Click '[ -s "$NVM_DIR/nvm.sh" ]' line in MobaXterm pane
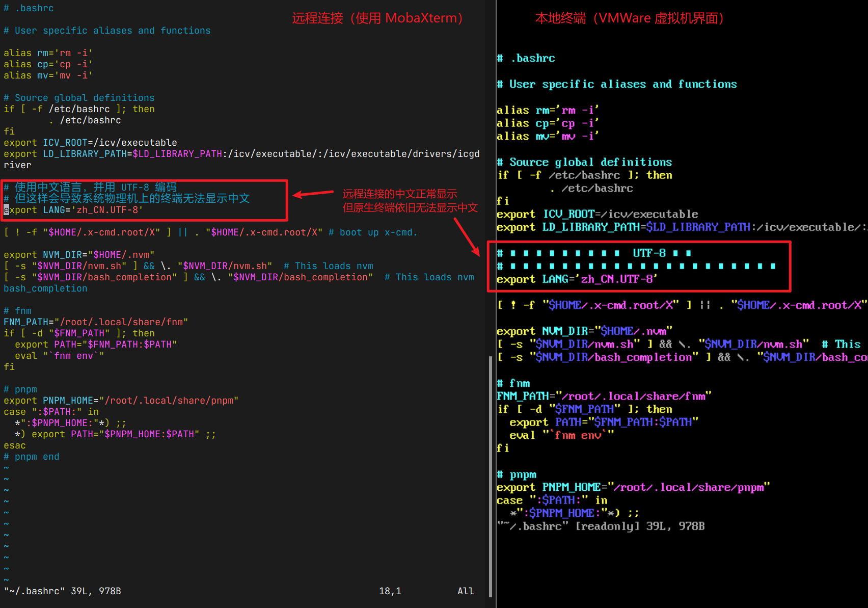 188,266
